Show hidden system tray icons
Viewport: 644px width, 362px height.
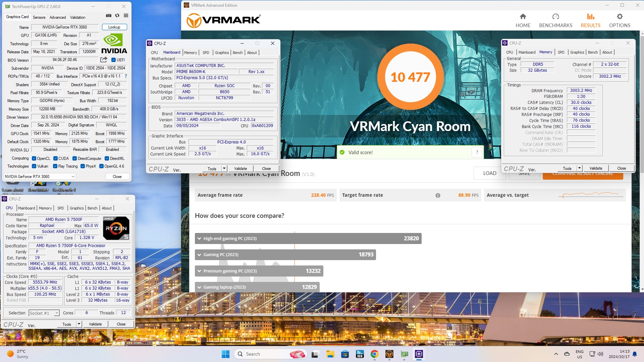(556, 354)
